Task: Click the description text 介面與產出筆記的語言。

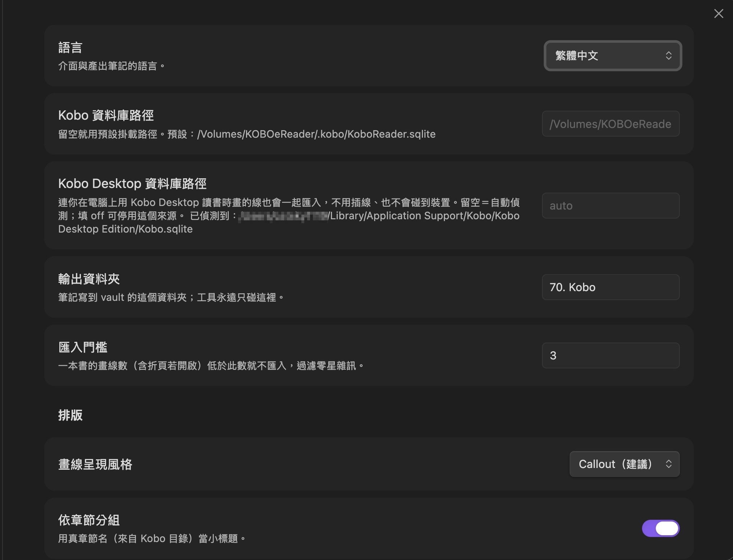Action: point(112,66)
